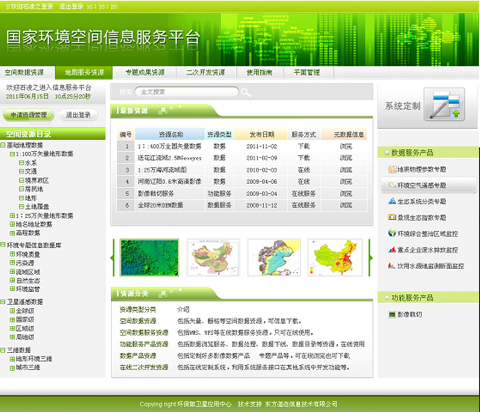Select 自然生态 in the tree
This screenshot has height=412, width=480.
tap(28, 281)
